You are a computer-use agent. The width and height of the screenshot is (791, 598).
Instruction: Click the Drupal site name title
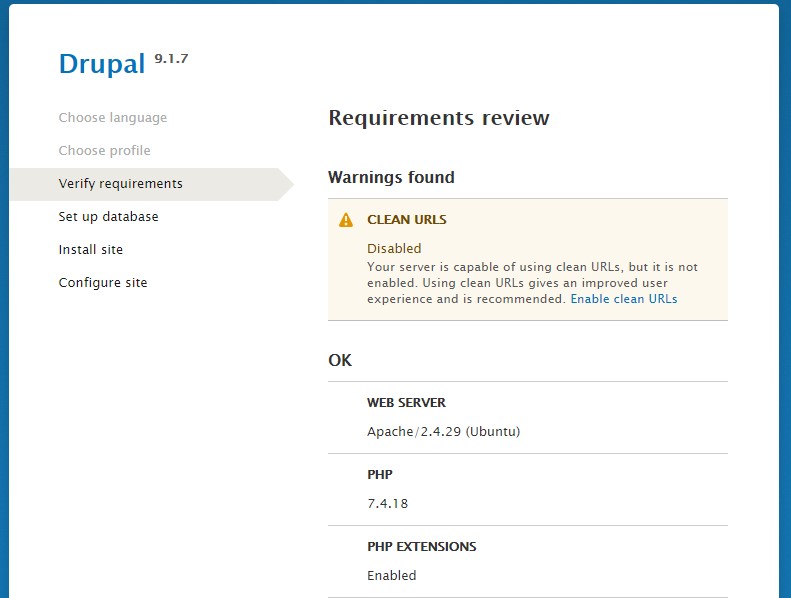tap(102, 63)
